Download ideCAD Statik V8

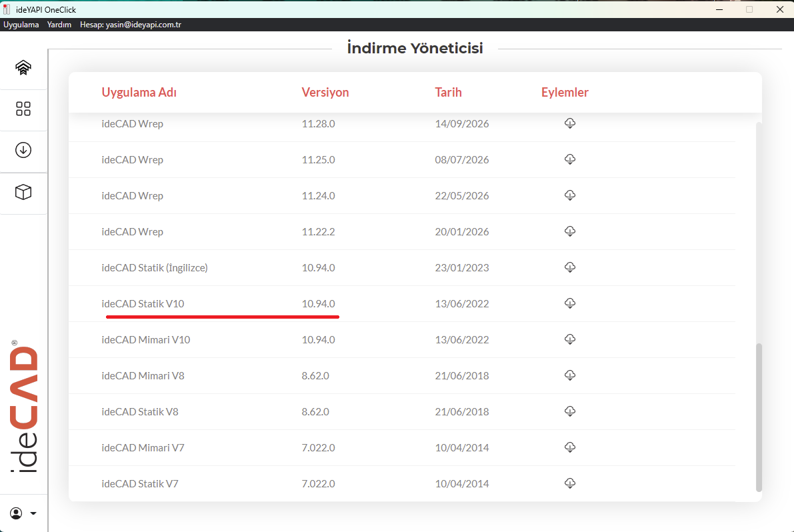[570, 411]
